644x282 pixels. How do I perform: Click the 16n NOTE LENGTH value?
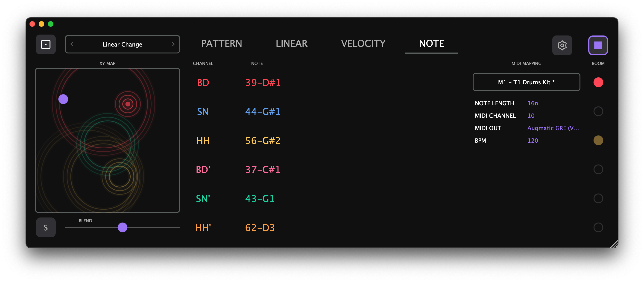533,103
